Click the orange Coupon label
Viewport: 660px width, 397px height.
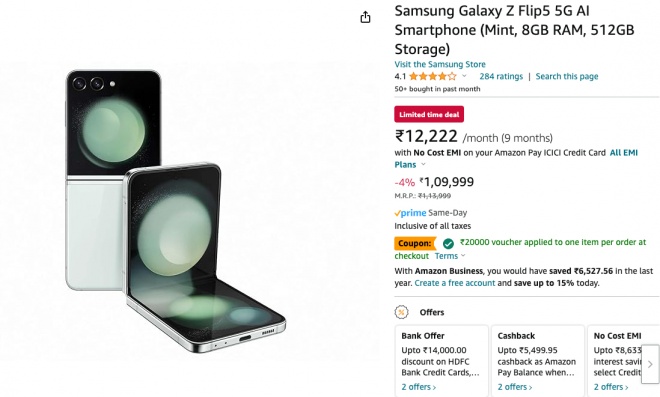[415, 243]
